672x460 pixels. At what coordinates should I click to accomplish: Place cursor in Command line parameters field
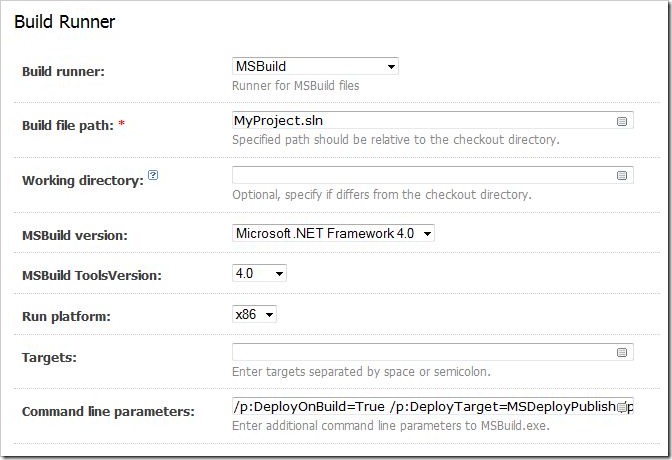[x=433, y=406]
